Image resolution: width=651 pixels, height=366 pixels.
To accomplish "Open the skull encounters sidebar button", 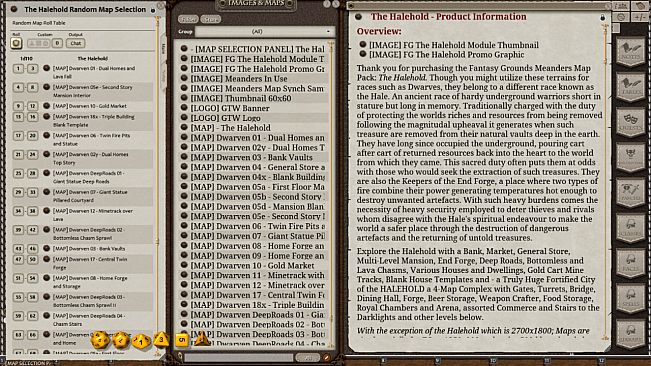I will (630, 158).
